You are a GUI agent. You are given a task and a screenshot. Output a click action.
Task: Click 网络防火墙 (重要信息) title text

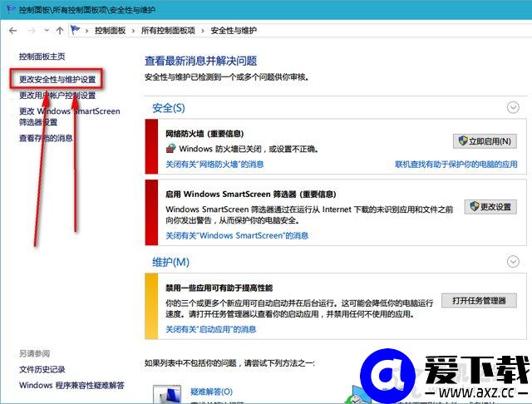click(204, 134)
